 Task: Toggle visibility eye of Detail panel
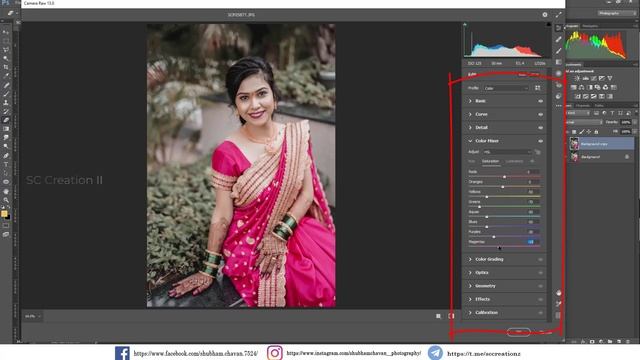(540, 128)
